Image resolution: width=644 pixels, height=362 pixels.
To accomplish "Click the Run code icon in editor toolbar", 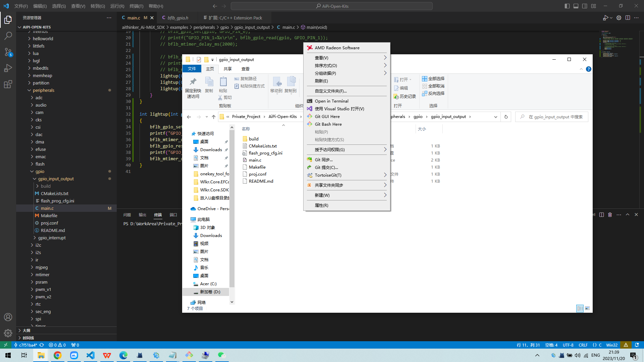I will click(605, 18).
